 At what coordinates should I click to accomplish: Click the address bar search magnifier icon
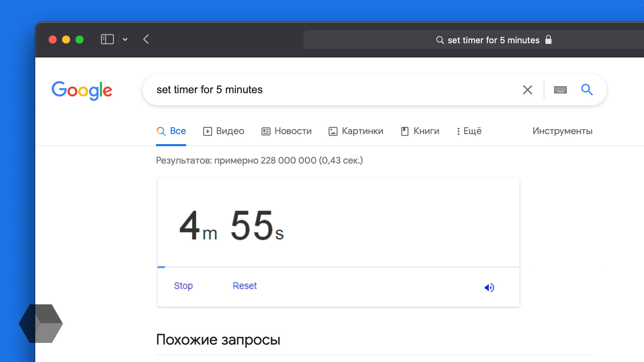(440, 40)
